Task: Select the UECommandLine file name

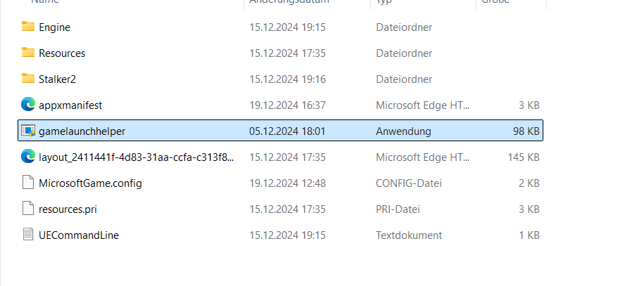Action: (79, 235)
